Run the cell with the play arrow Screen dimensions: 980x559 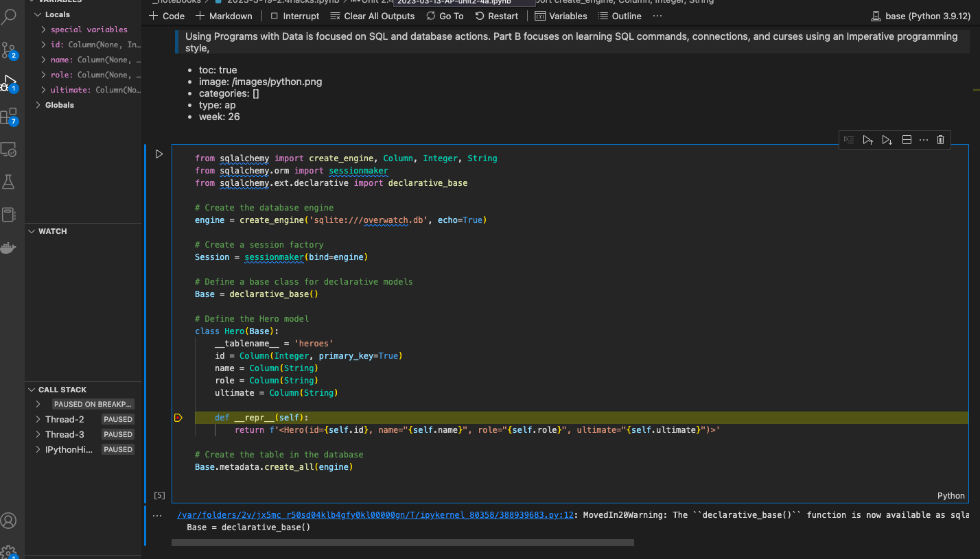click(x=159, y=154)
